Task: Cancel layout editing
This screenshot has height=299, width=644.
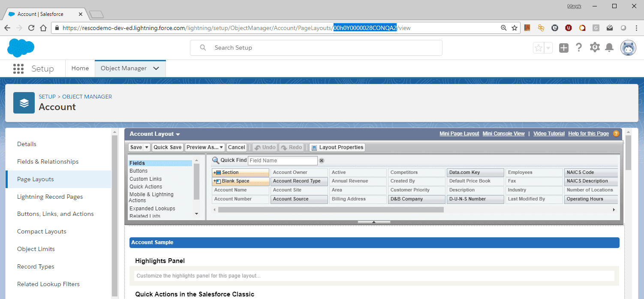Action: 236,147
